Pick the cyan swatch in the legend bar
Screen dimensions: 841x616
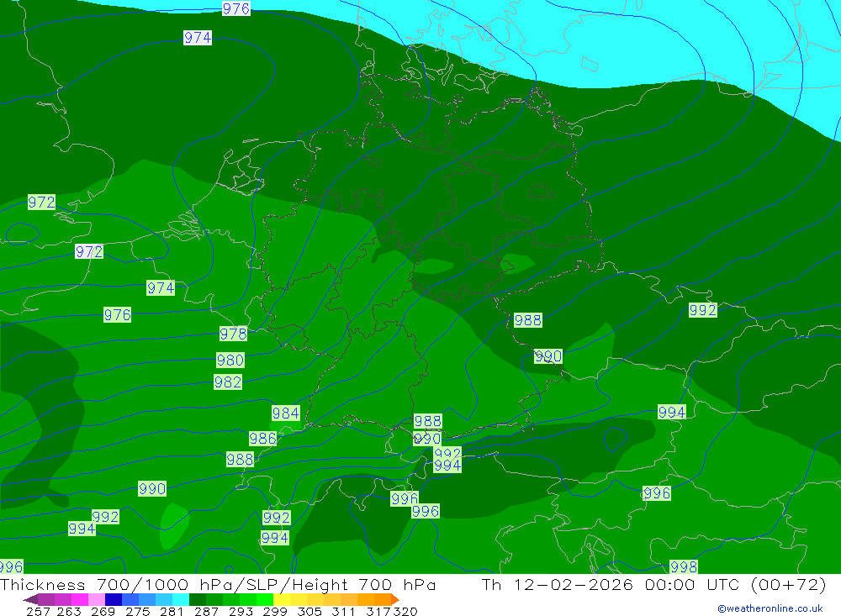pos(181,599)
